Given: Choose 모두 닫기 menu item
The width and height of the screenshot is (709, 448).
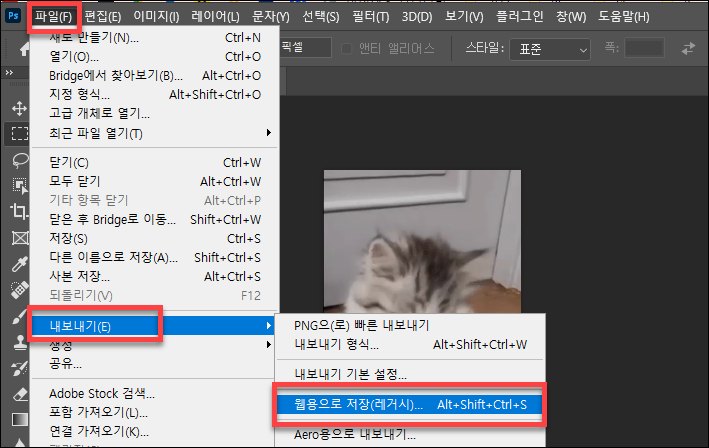Looking at the screenshot, I should [155, 182].
